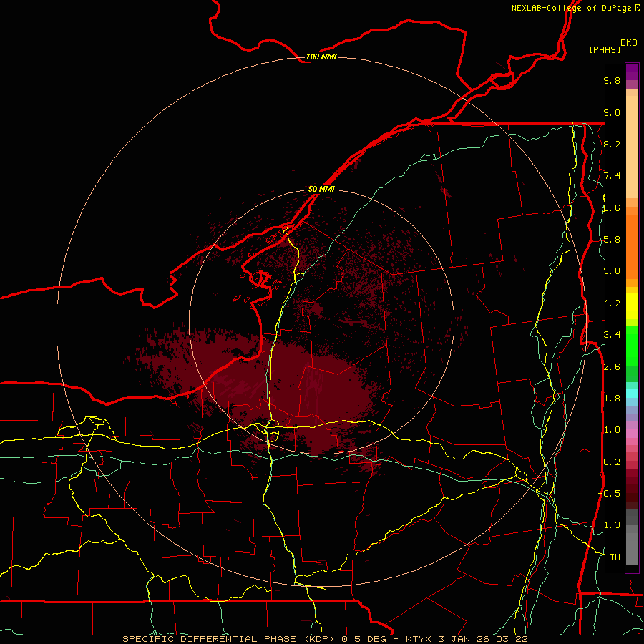Pick the yellow segment of the color bar
Image resolution: width=644 pixels, height=644 pixels.
click(x=632, y=306)
